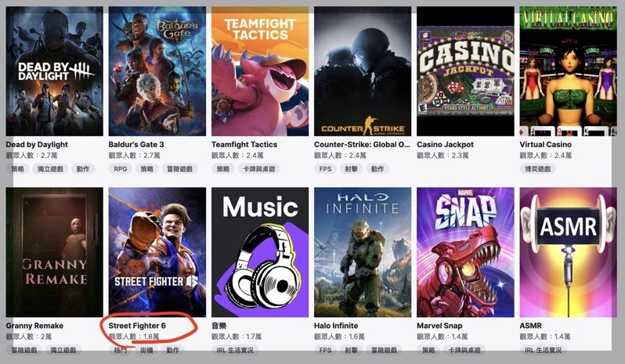Click the Music headphones category image

260,253
